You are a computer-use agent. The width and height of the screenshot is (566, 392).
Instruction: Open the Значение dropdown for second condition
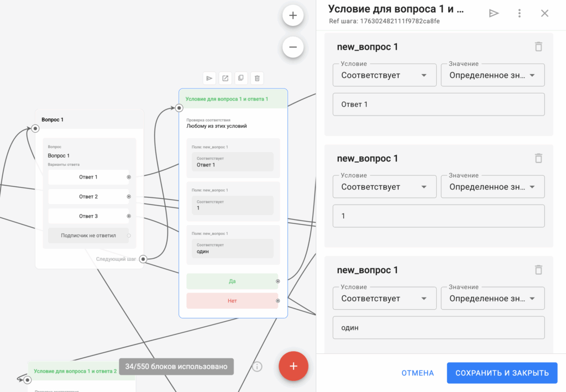492,187
